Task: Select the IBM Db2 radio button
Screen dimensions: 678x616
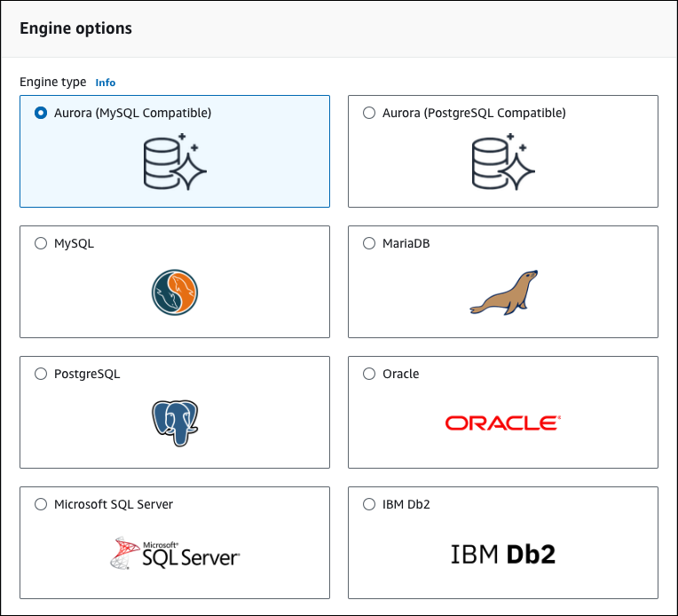Action: (x=369, y=505)
